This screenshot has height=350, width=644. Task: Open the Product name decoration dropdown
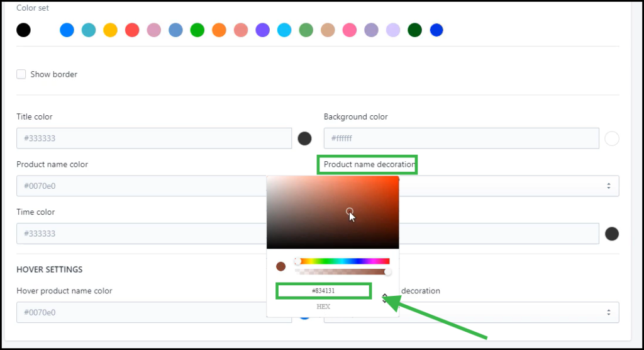(x=509, y=186)
